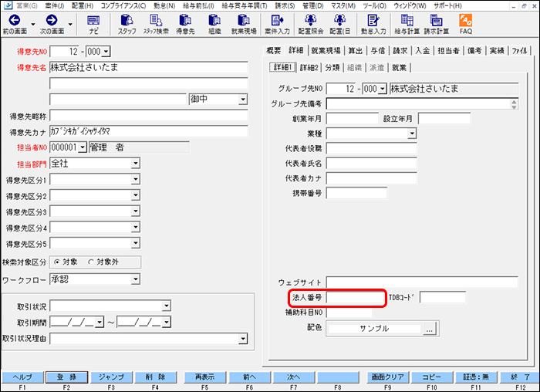
Task: Open the 得意先 toolbar icon
Action: click(x=185, y=20)
